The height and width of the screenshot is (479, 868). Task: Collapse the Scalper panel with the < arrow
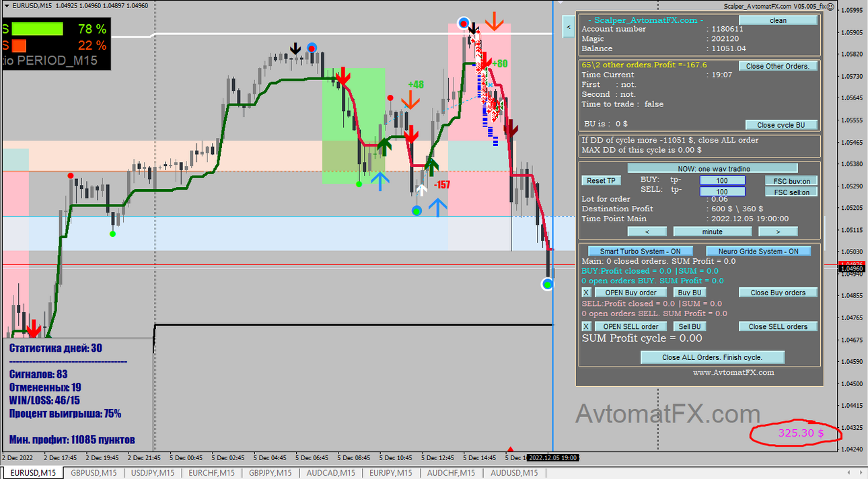[x=568, y=27]
